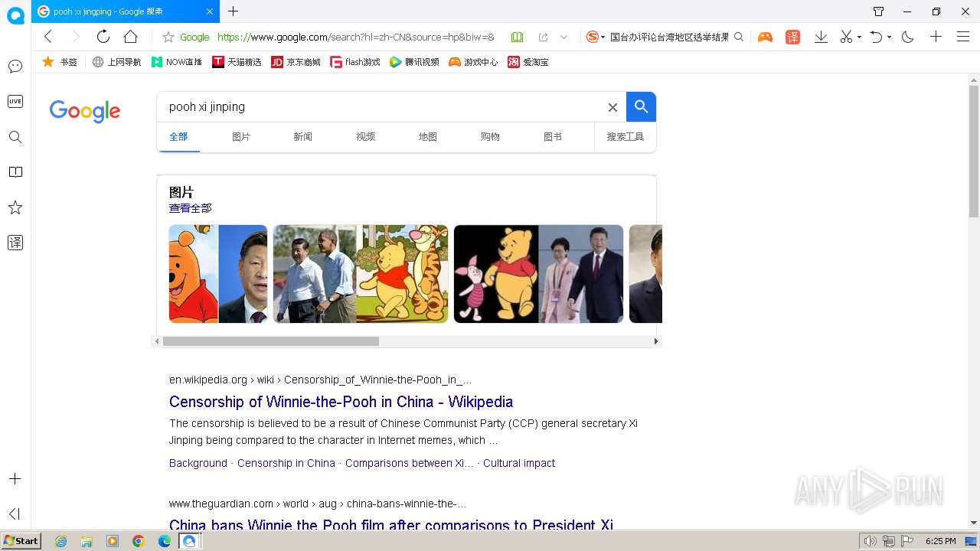This screenshot has height=551, width=980.
Task: Open the Background sitelink
Action: click(198, 463)
